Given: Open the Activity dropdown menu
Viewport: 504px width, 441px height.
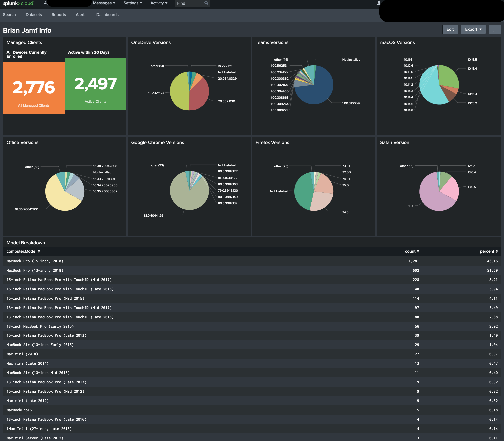Looking at the screenshot, I should (x=159, y=3).
